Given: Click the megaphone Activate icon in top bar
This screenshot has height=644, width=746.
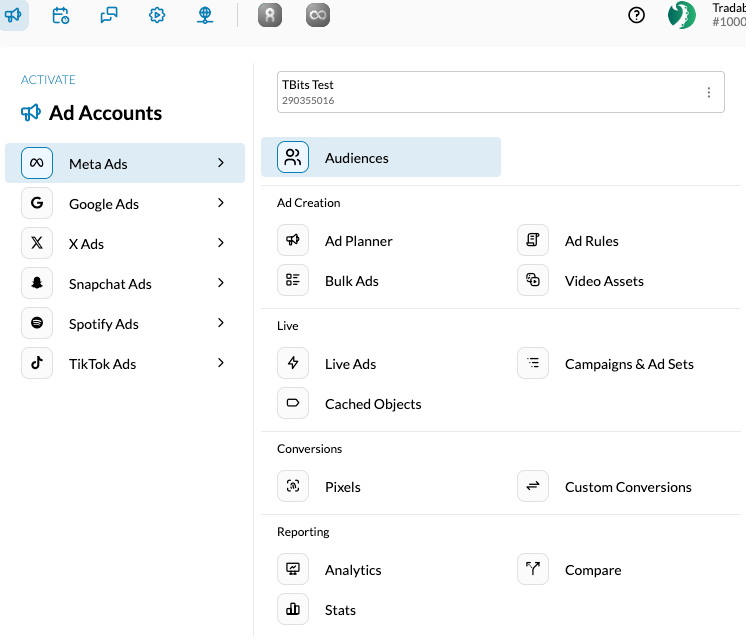Looking at the screenshot, I should pos(15,15).
